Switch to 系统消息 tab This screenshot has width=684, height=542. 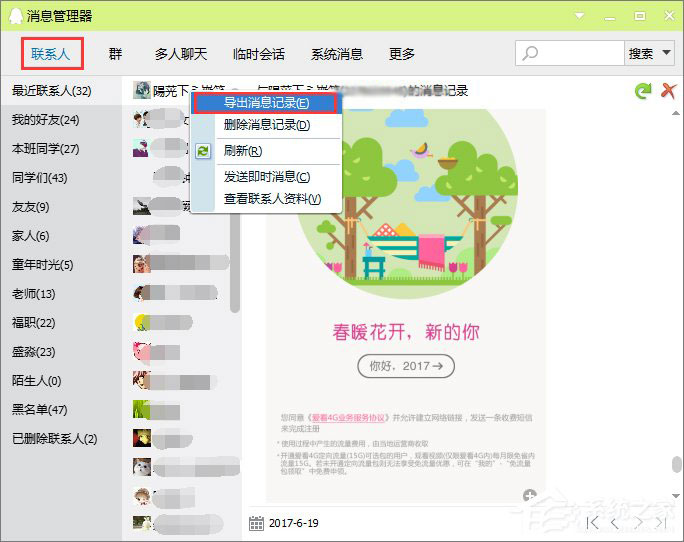337,54
